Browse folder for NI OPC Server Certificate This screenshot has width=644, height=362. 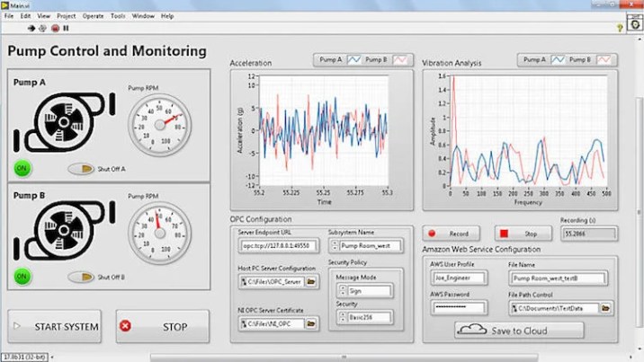point(311,324)
